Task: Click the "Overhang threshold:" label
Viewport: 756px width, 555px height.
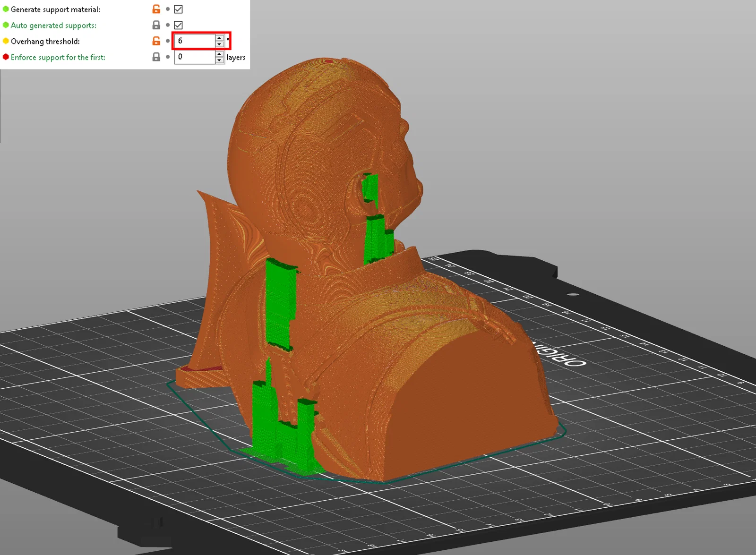Action: pos(45,42)
